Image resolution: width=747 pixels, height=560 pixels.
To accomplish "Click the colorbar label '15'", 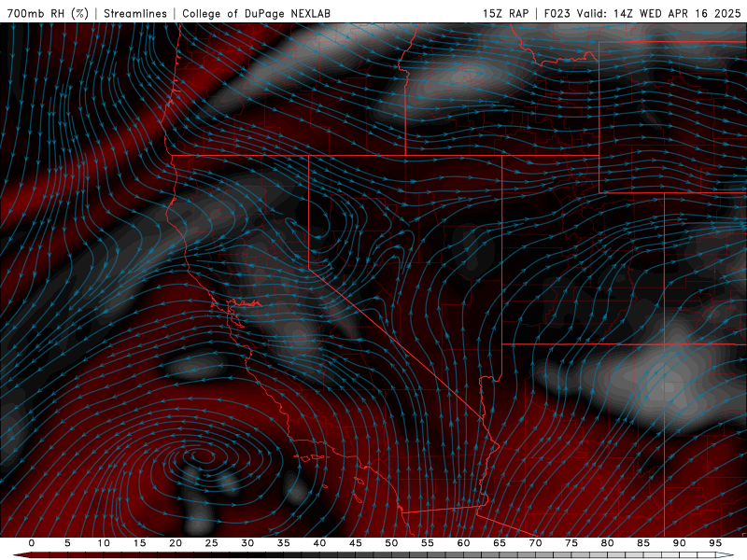I will pyautogui.click(x=139, y=543).
